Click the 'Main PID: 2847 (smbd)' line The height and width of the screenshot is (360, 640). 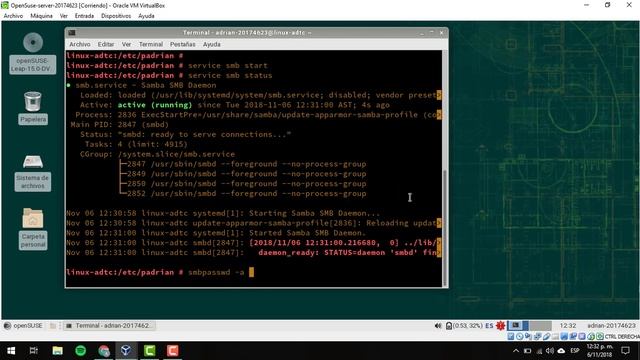[x=119, y=124]
